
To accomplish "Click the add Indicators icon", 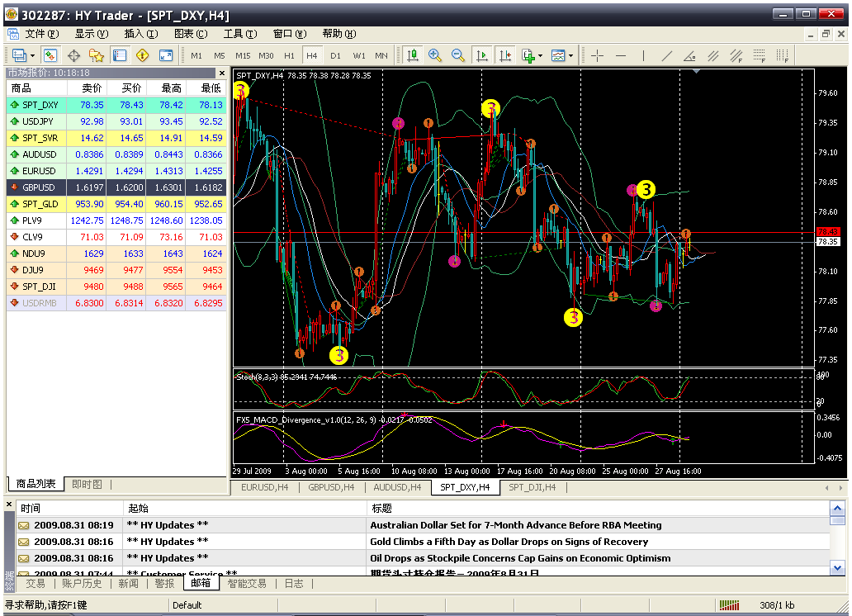I will pos(528,55).
